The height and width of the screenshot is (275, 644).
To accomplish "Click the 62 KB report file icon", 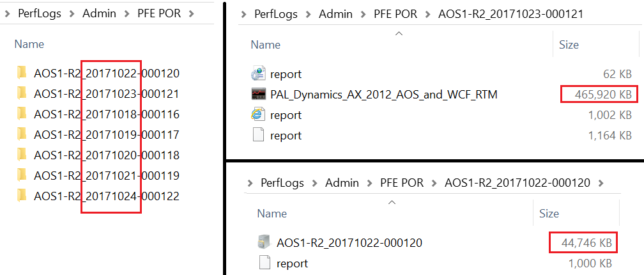I will click(258, 74).
